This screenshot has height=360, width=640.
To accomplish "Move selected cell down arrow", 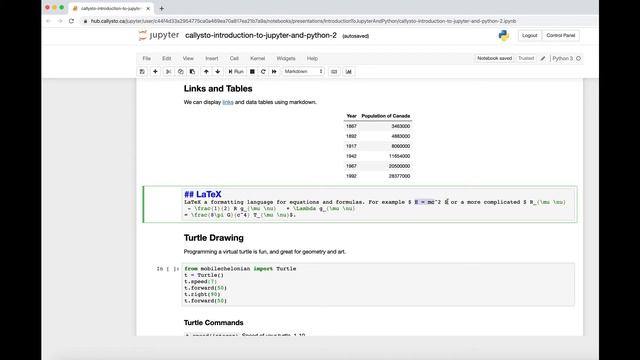I will coord(218,72).
